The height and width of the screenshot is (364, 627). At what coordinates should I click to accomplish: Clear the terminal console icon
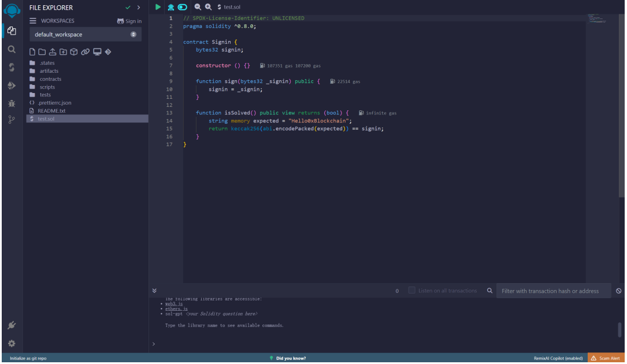point(618,291)
